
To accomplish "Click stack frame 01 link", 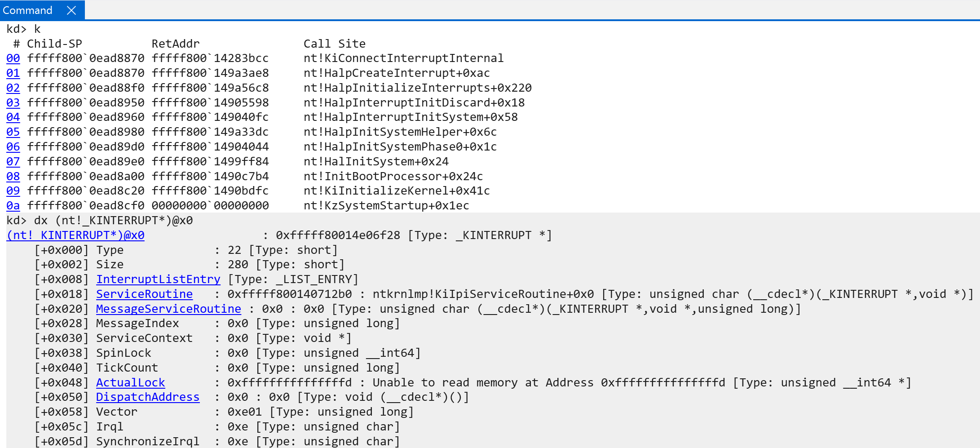I will [x=13, y=73].
